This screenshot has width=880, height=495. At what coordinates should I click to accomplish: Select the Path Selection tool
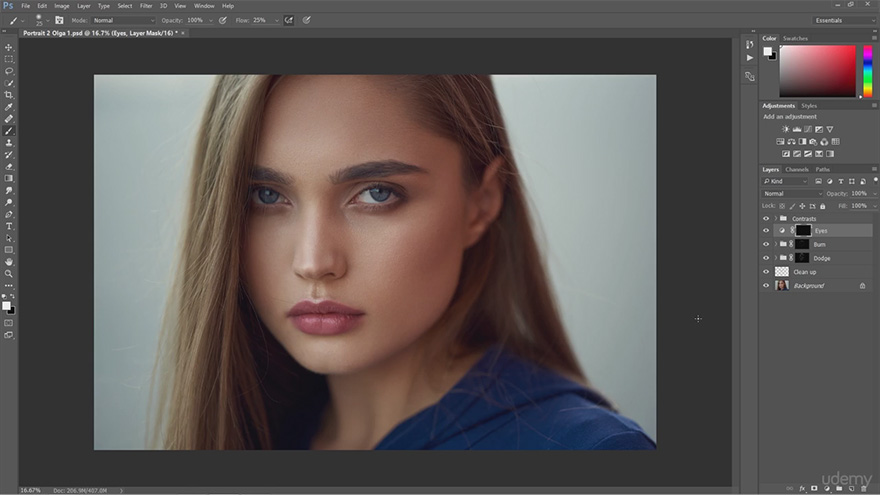tap(8, 239)
